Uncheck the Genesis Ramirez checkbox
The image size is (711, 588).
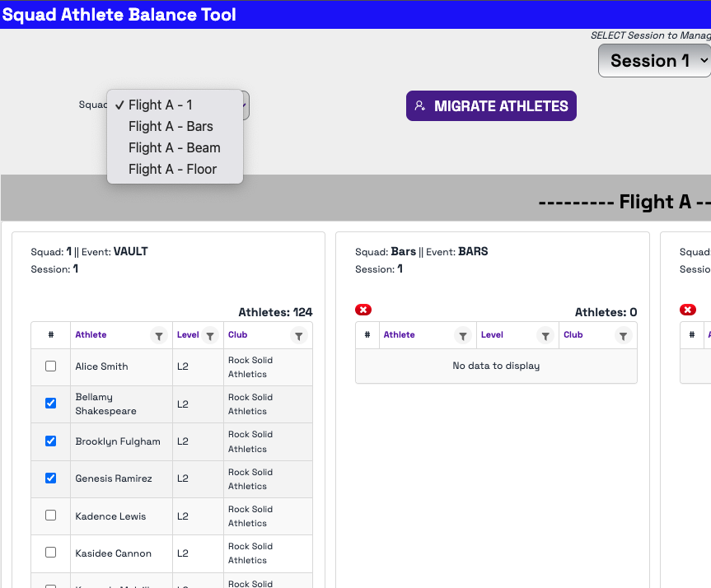click(x=51, y=478)
